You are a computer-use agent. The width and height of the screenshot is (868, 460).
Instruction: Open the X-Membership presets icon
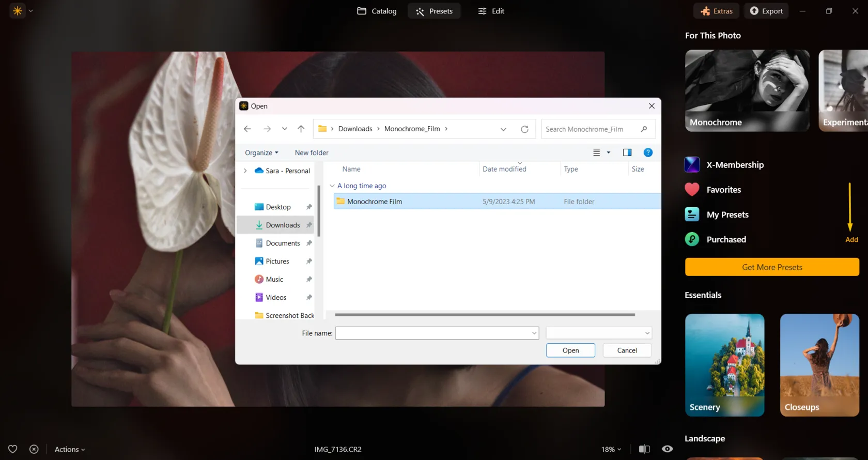click(692, 165)
